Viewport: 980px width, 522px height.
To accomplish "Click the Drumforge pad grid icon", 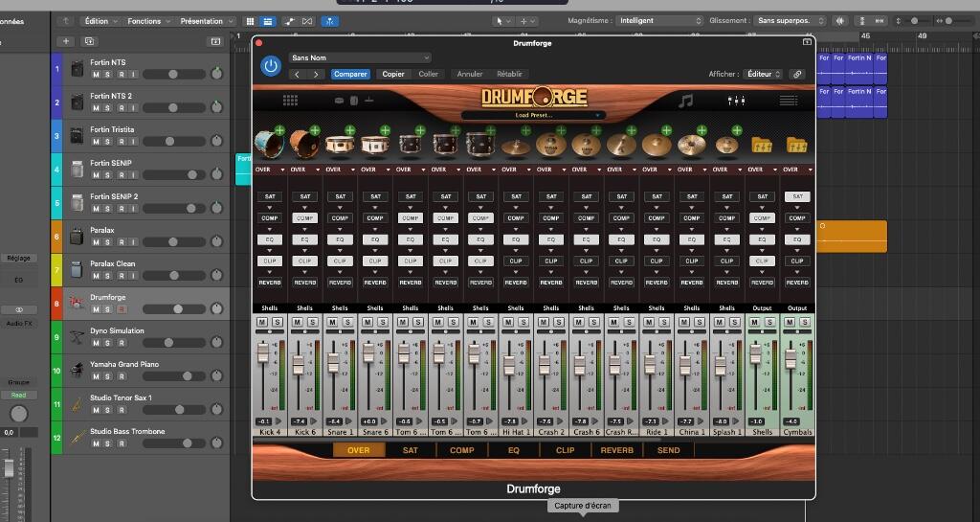I will [x=290, y=100].
